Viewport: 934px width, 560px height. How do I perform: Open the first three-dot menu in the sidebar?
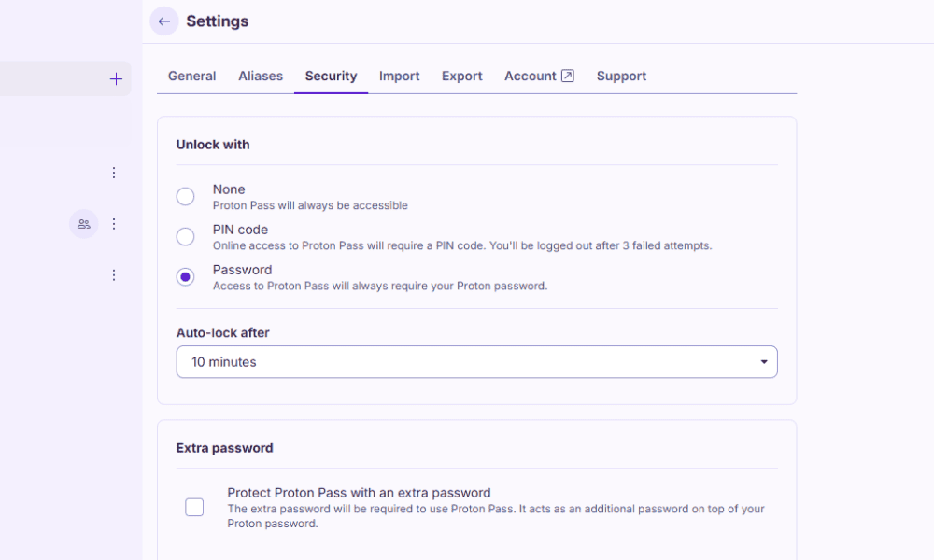(x=114, y=173)
